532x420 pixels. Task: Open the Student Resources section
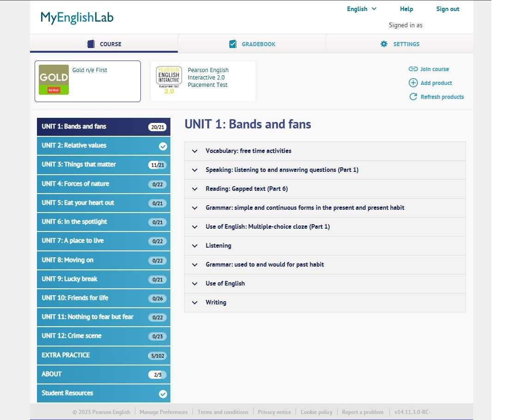click(103, 394)
